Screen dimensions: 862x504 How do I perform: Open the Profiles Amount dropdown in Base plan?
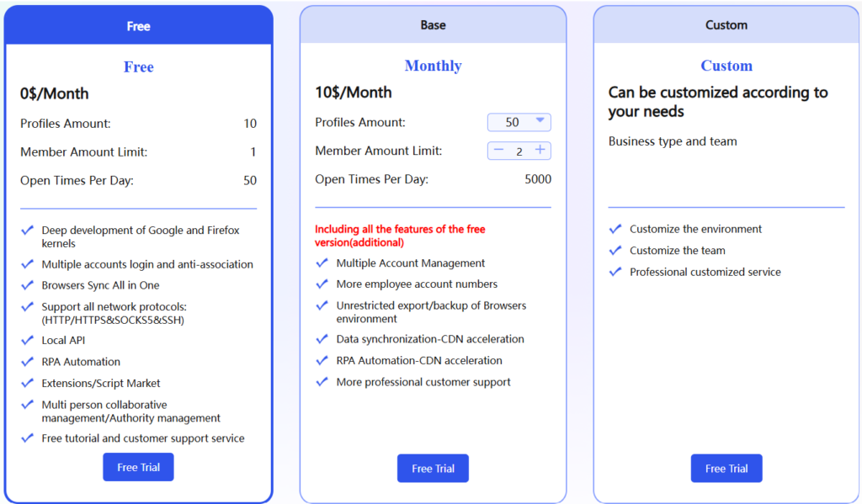tap(519, 122)
